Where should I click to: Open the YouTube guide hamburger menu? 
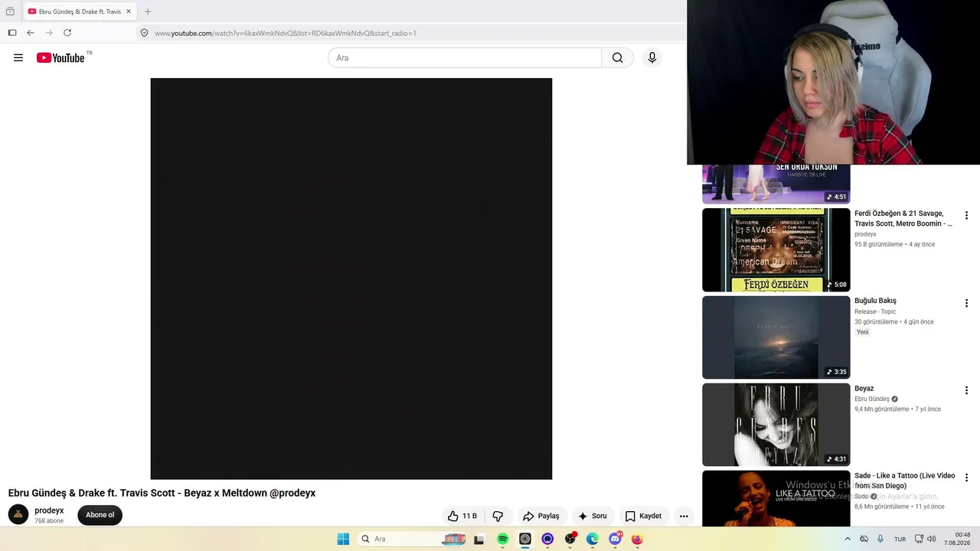(18, 57)
